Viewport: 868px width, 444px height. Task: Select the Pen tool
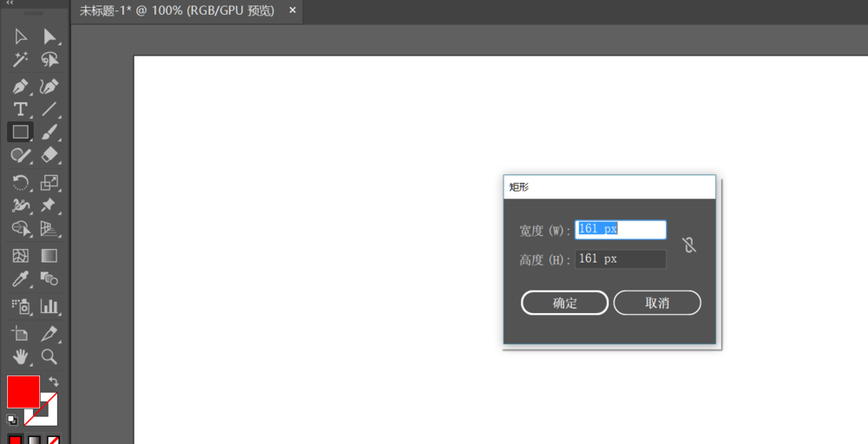21,87
